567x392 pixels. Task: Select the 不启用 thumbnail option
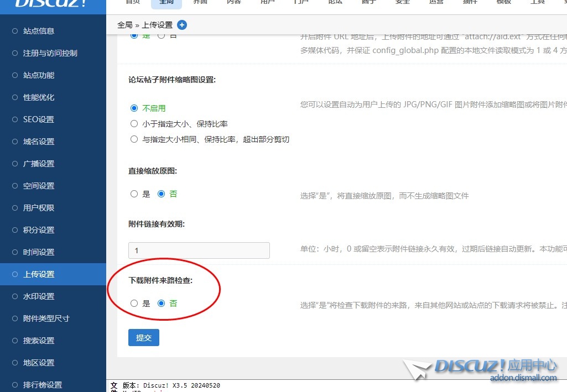134,108
